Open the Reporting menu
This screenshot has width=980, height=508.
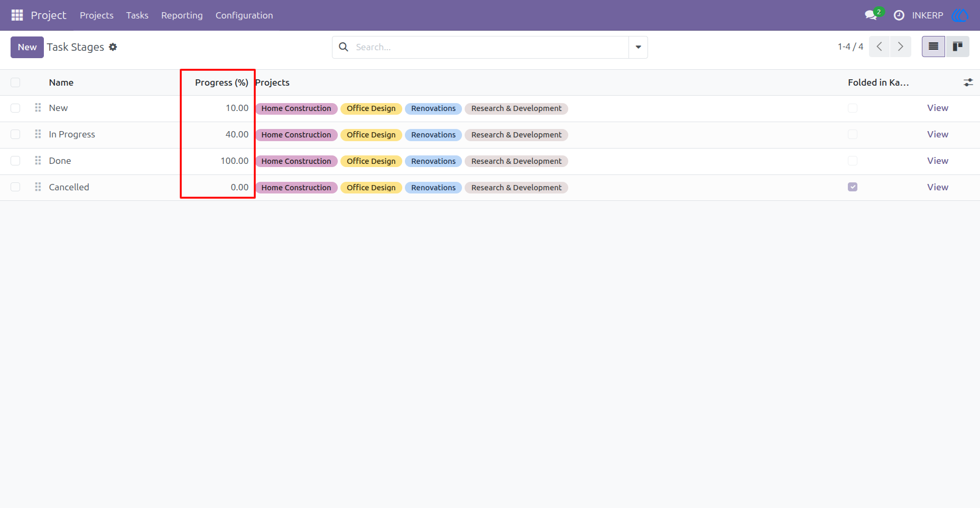click(182, 15)
